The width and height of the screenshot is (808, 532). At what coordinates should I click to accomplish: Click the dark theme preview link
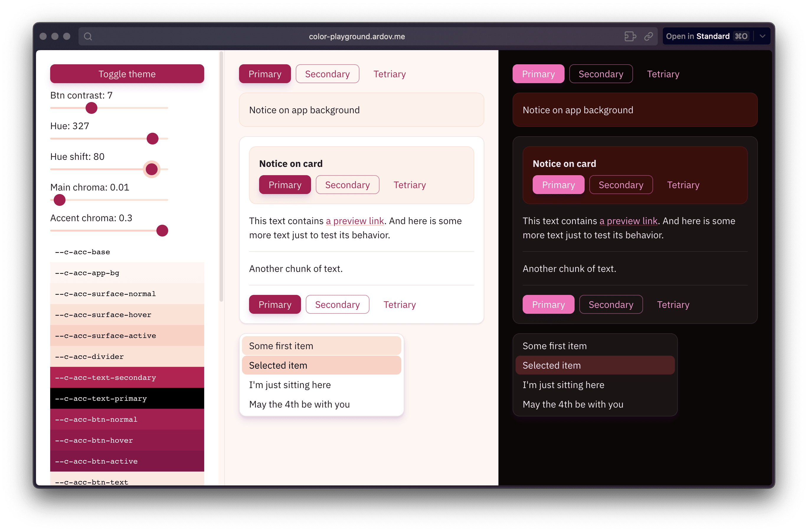(x=628, y=221)
